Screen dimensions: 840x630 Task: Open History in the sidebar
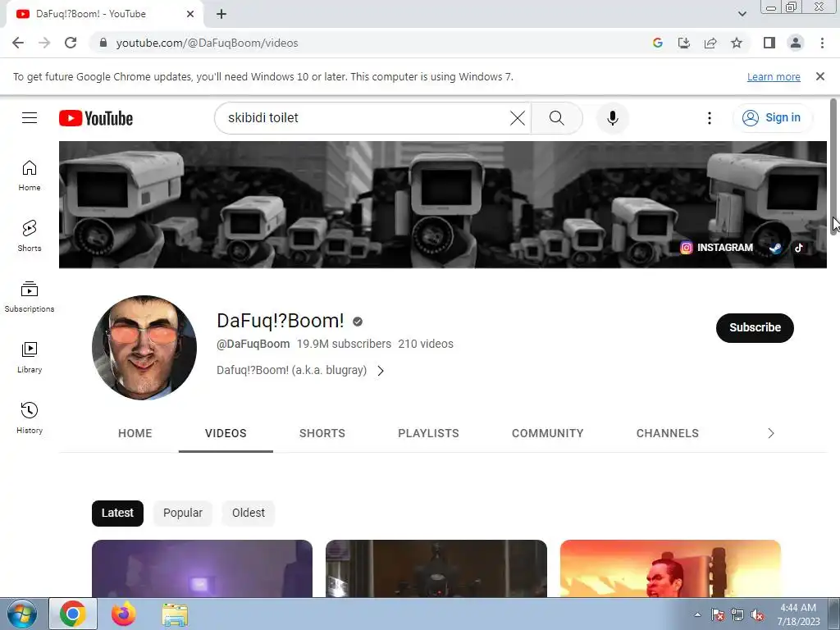pos(30,418)
